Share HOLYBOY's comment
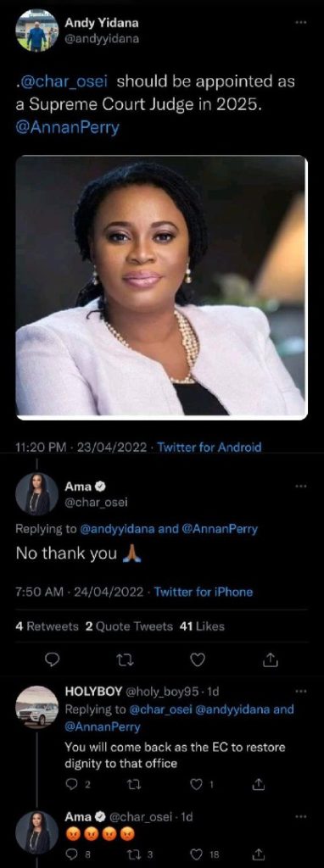Screen dimensions: 324x868 256,784
